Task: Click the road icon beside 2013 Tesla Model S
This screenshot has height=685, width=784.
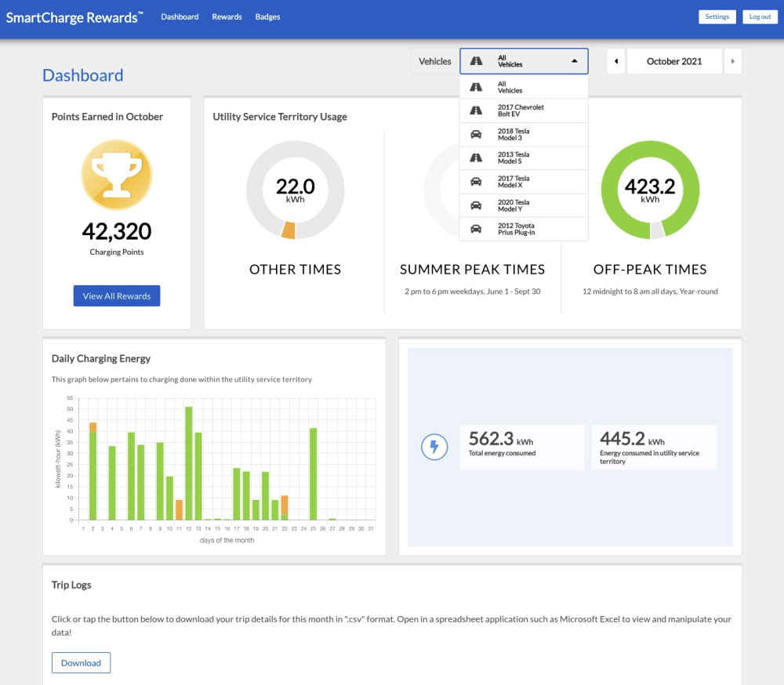Action: coord(476,158)
